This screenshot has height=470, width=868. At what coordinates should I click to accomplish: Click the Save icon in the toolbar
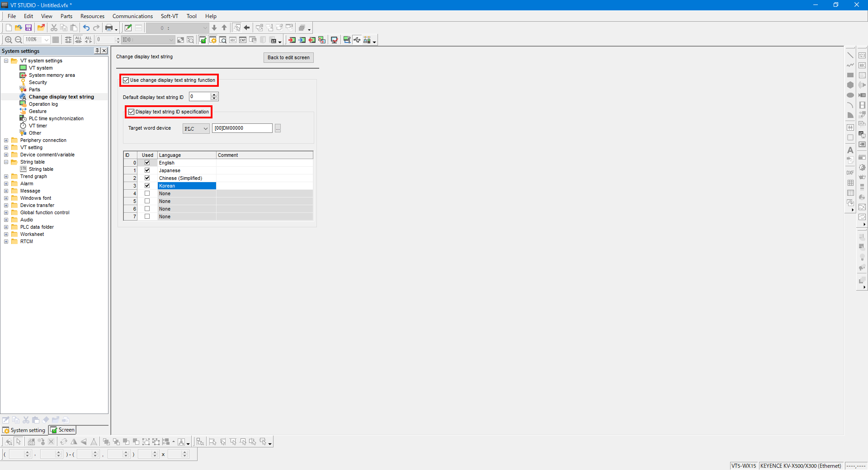[28, 28]
